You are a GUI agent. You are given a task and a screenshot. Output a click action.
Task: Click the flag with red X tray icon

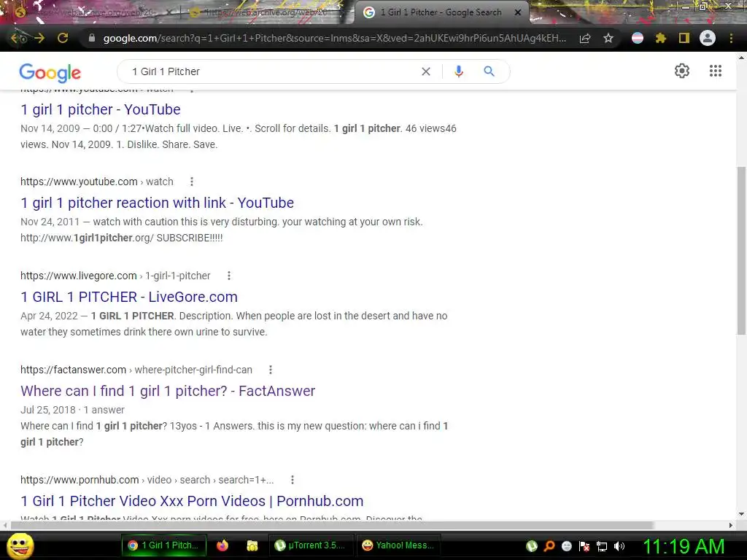[584, 546]
